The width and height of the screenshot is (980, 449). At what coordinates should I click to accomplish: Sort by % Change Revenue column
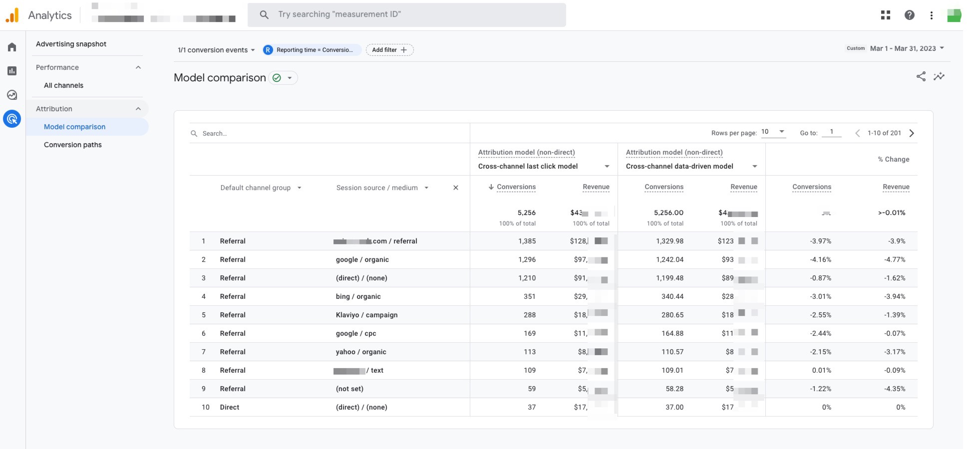pos(896,187)
